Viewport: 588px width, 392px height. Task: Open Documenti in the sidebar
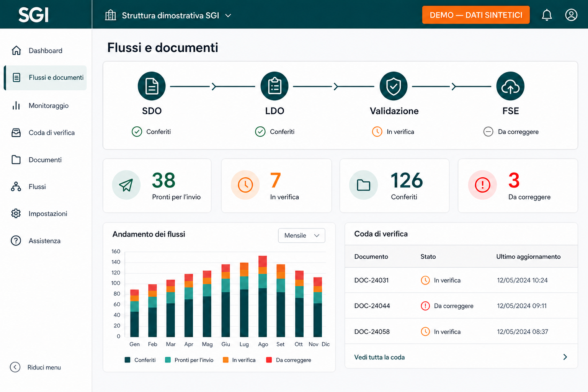[45, 160]
